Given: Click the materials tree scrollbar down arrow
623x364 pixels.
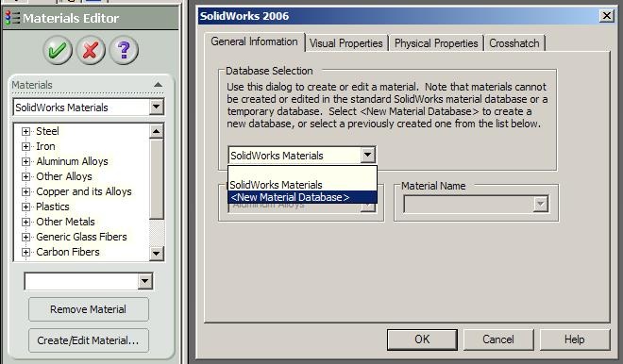Looking at the screenshot, I should point(157,254).
